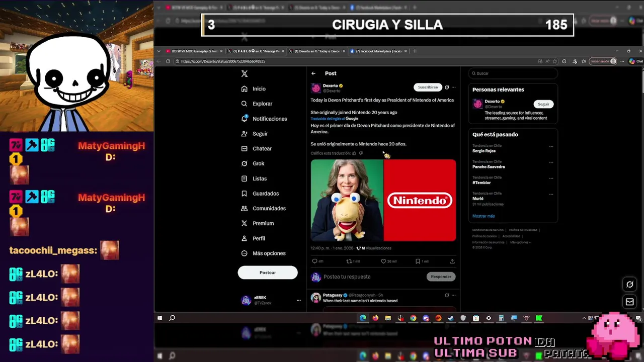Click the browser address bar URL
This screenshot has height=362, width=644.
pyautogui.click(x=223, y=61)
